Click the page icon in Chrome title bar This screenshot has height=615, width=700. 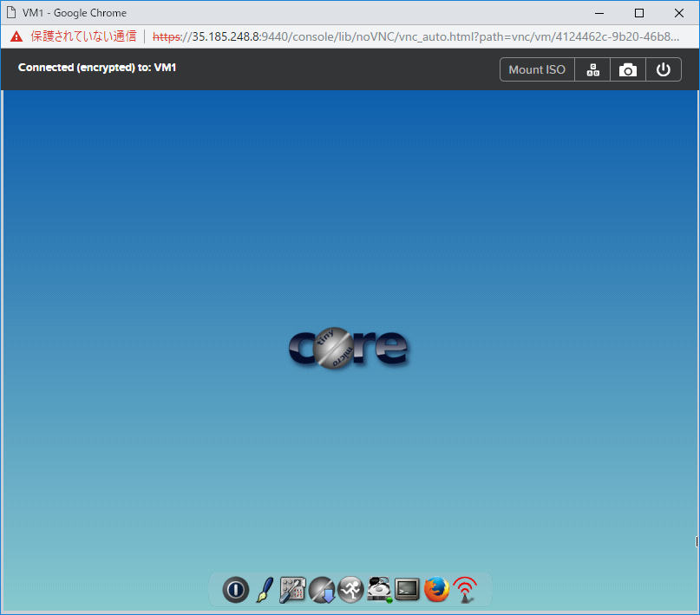tap(11, 12)
